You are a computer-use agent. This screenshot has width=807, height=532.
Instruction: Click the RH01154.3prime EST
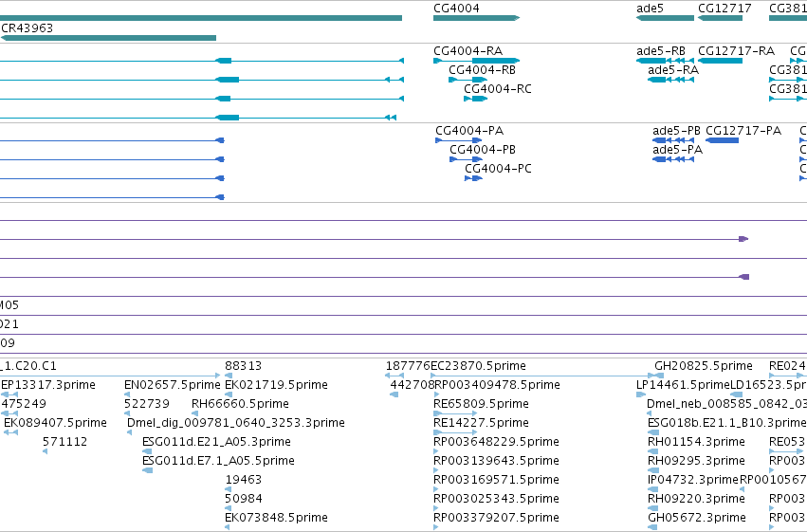coord(652,451)
